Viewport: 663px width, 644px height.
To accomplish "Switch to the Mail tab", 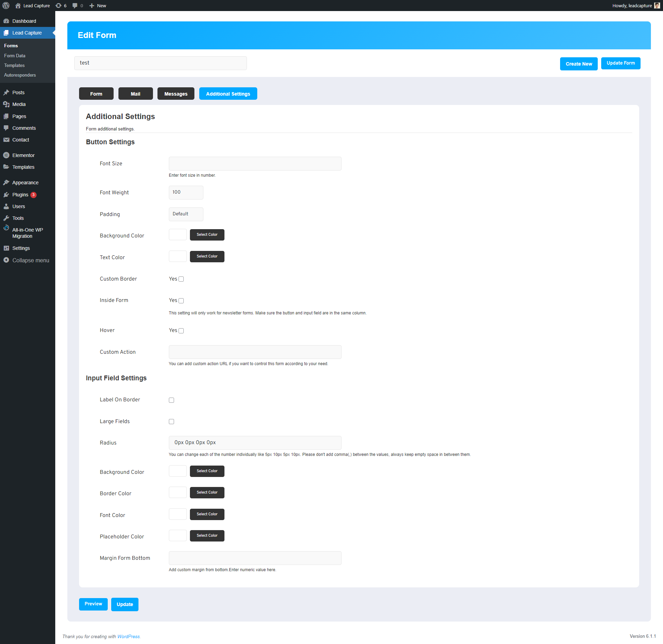I will pos(136,94).
